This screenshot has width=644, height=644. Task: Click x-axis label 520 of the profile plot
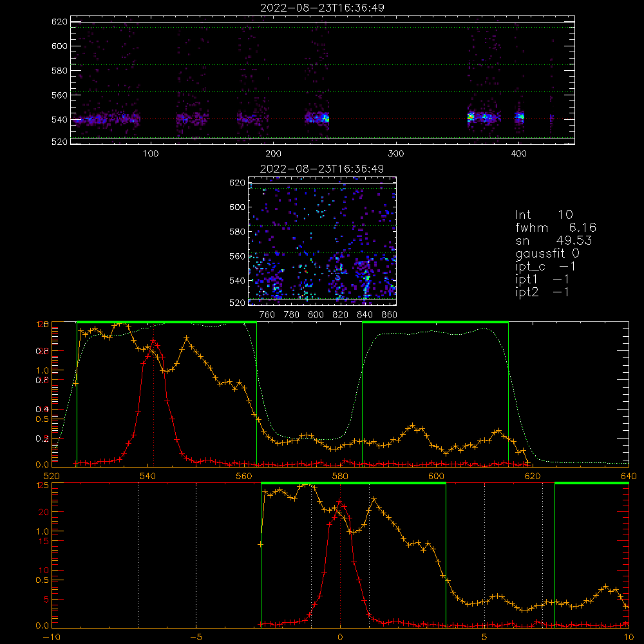(52, 477)
